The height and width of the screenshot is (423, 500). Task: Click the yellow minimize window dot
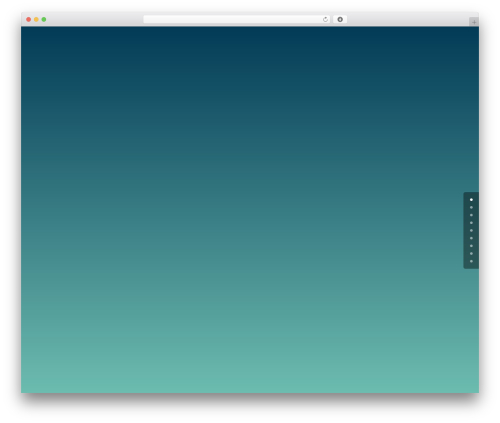coord(36,20)
